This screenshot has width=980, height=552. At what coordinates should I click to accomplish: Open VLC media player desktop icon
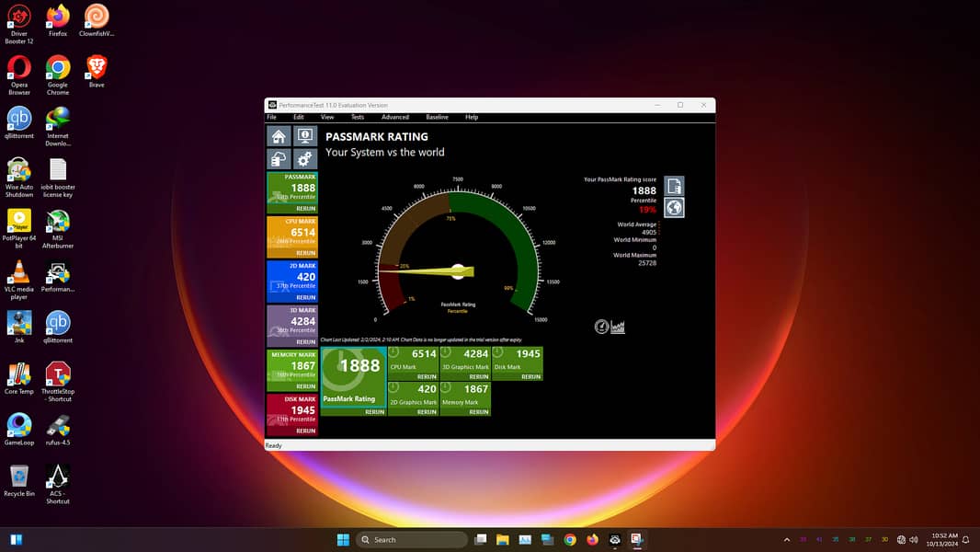pos(18,280)
